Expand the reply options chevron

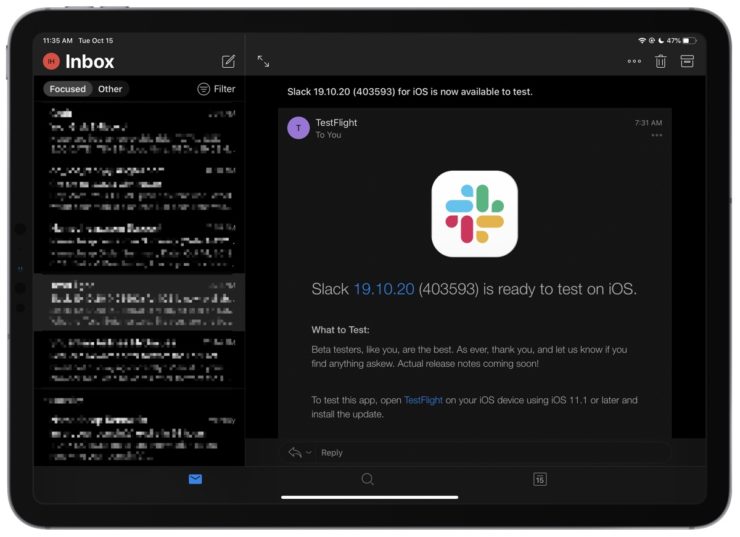(309, 453)
